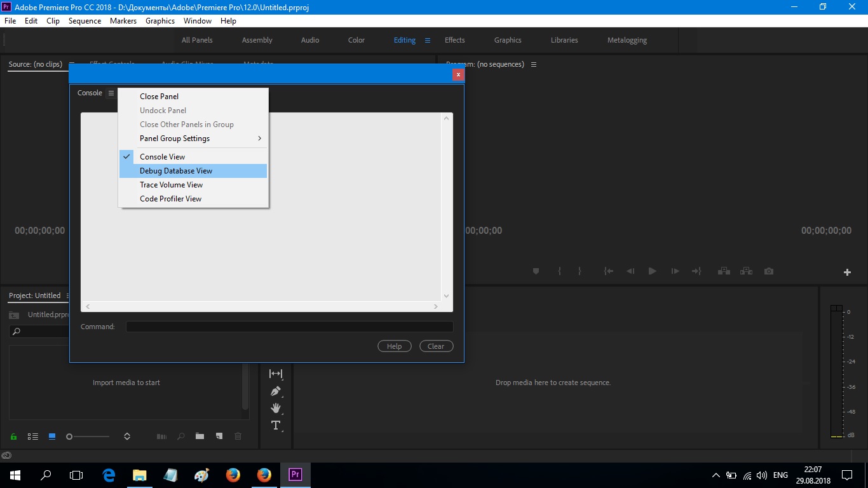Screen dimensions: 868x488
Task: Open Project panel menu icon
Action: tap(67, 296)
